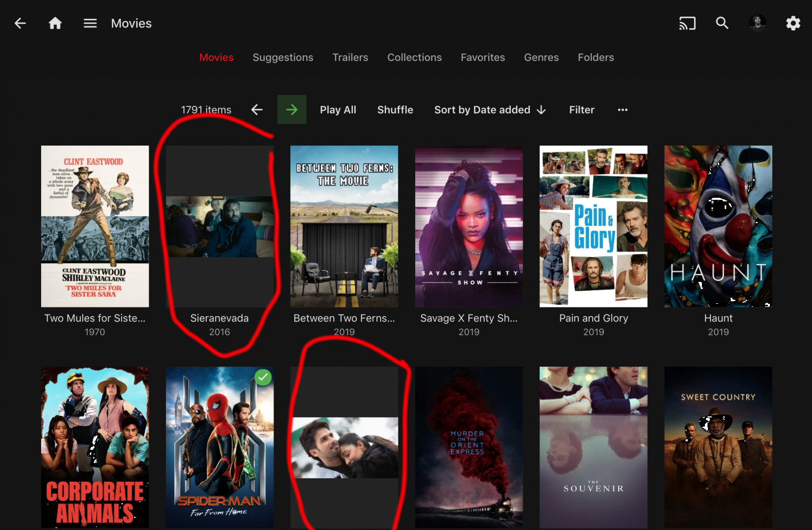Open the three-dot more options menu
This screenshot has height=530, width=812.
[623, 110]
